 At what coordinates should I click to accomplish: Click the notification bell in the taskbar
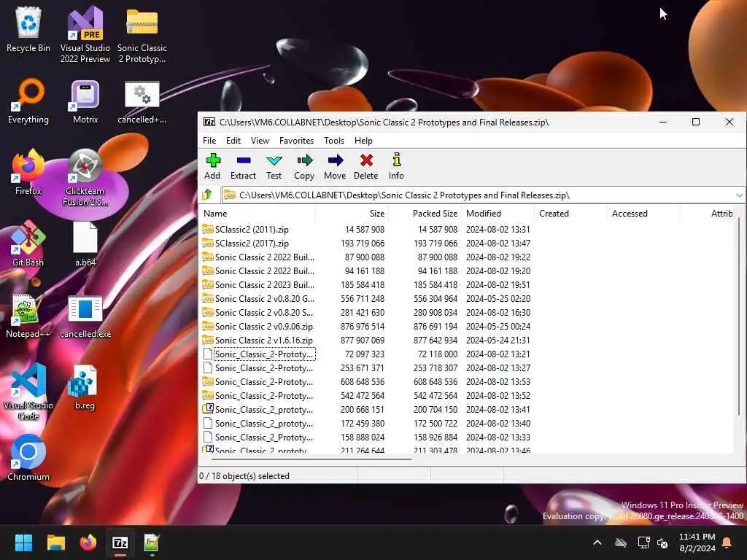(727, 542)
